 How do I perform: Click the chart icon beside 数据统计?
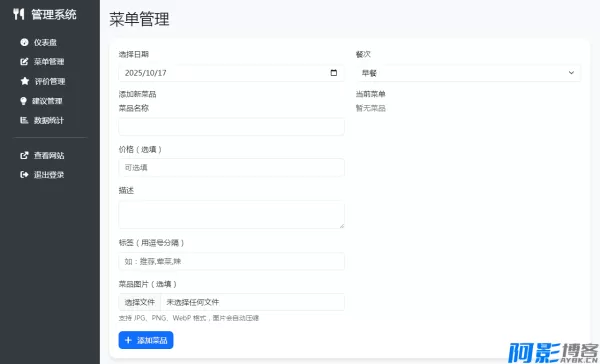pos(24,120)
